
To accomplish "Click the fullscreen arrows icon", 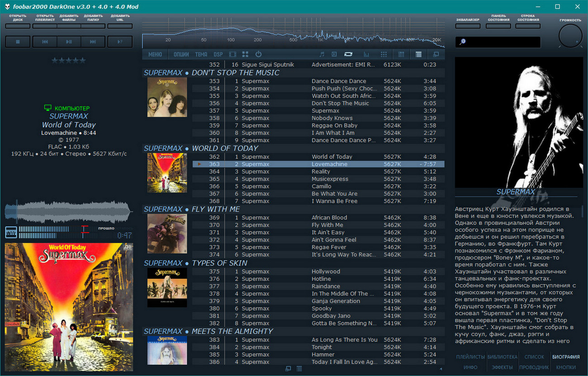I will point(245,54).
